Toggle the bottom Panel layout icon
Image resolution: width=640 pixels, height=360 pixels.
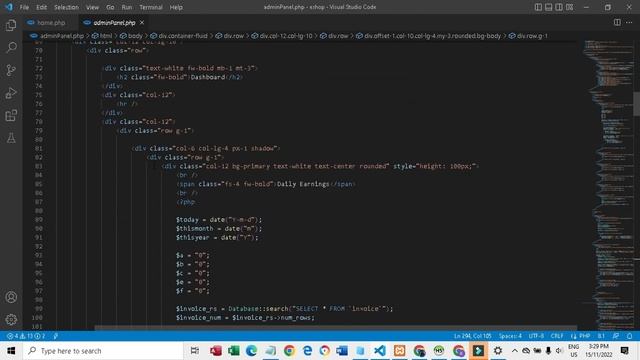(549, 7)
